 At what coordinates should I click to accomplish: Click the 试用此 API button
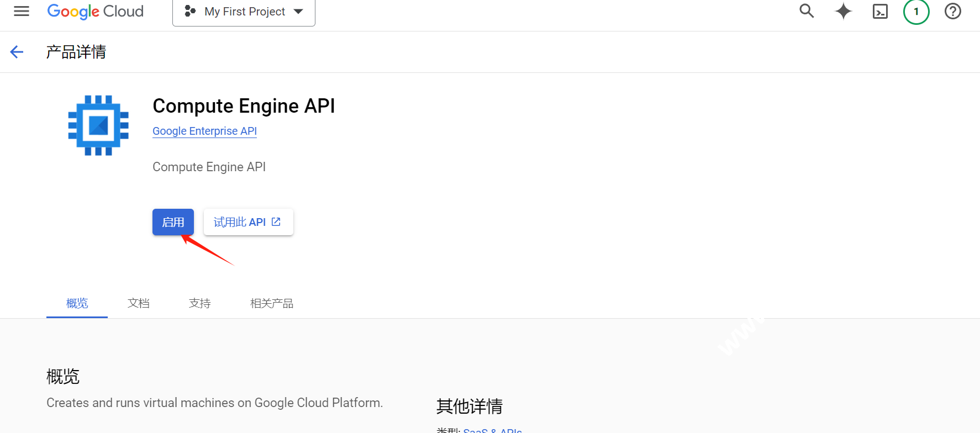248,222
